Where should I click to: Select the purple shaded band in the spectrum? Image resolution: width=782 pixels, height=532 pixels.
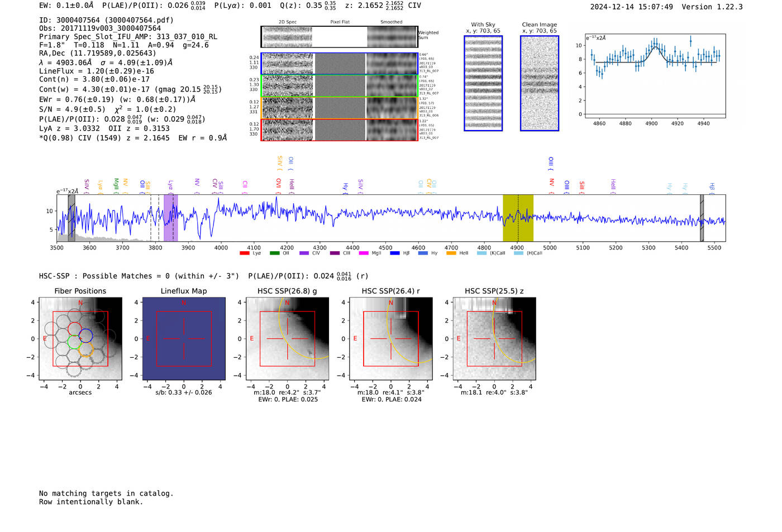click(x=170, y=218)
